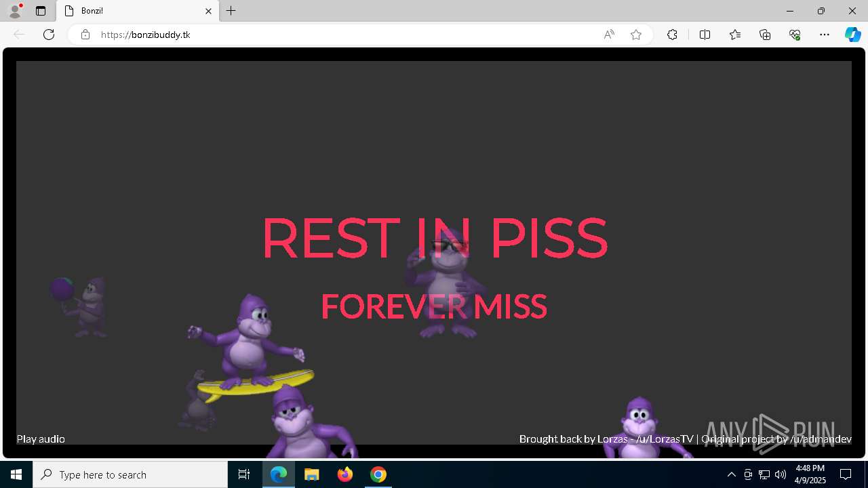Image resolution: width=868 pixels, height=488 pixels.
Task: Close the Bonzi! tab
Action: [208, 11]
